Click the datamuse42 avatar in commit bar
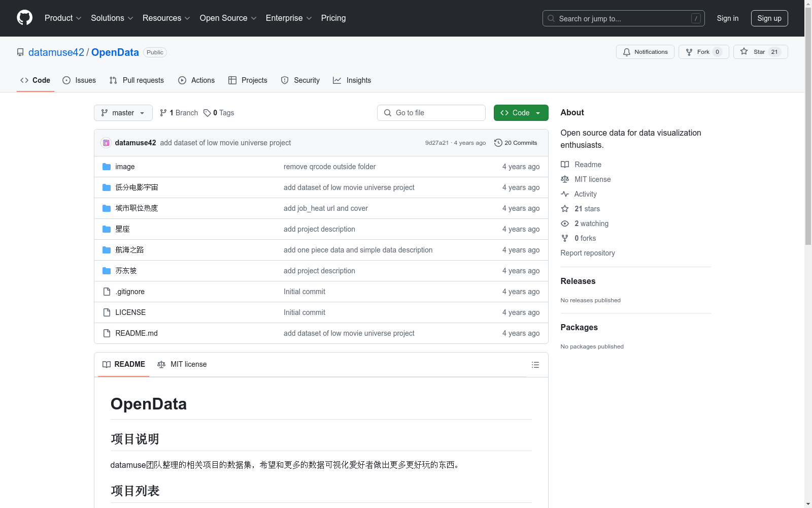812x508 pixels. pyautogui.click(x=106, y=143)
